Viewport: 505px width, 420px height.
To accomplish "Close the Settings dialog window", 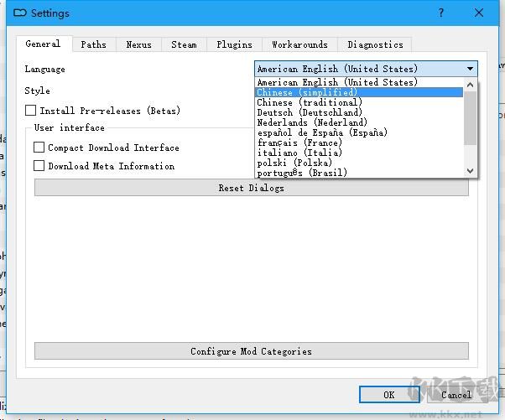I will click(480, 13).
